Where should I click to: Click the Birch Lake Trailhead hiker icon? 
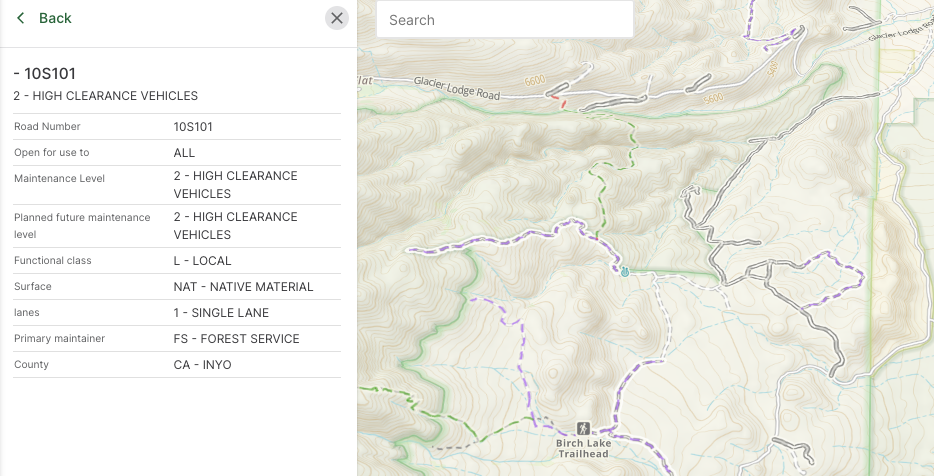click(583, 428)
